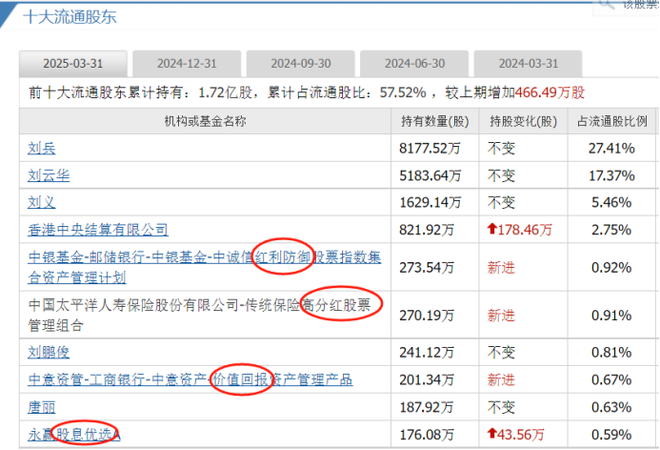Image resolution: width=660 pixels, height=450 pixels.
Task: Click the 273.54万 holding value
Action: (x=426, y=267)
